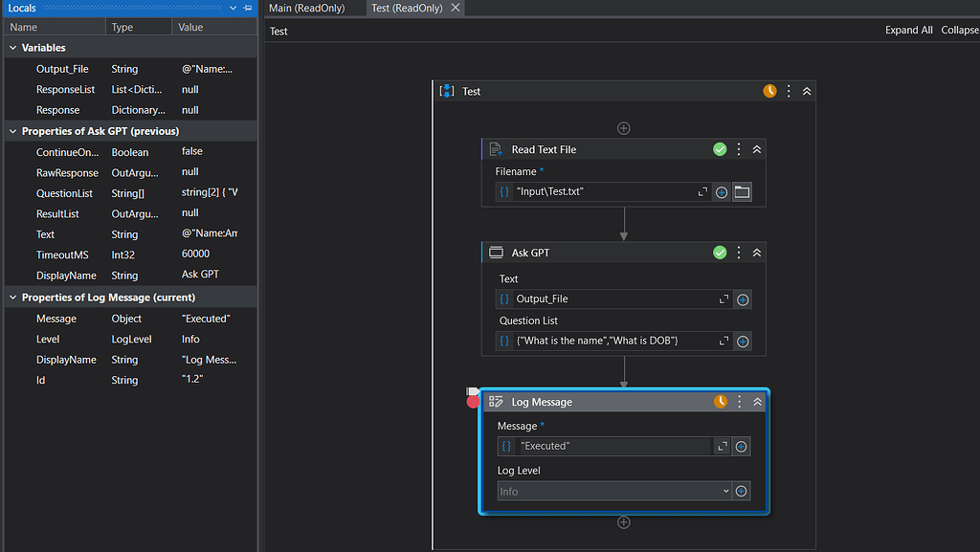The width and height of the screenshot is (980, 552).
Task: Open options menu of Read Text File activity
Action: [739, 149]
